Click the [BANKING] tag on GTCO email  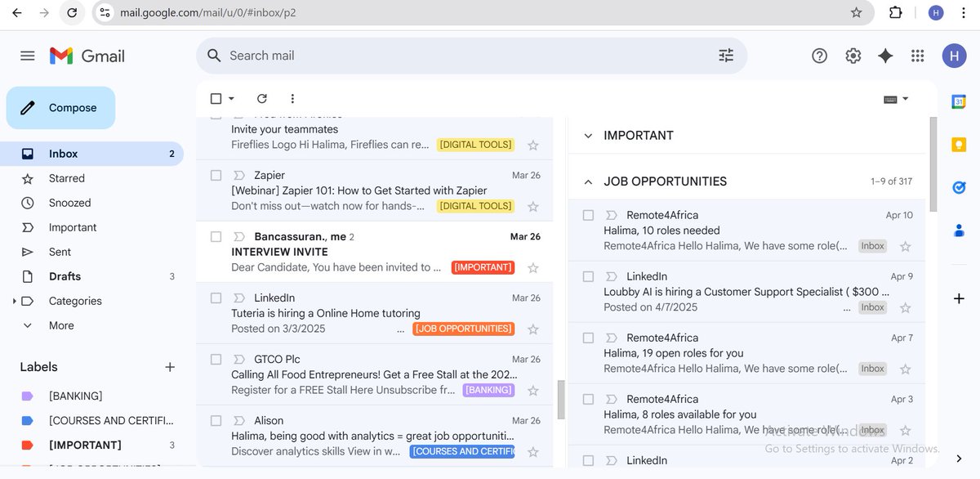(x=488, y=390)
